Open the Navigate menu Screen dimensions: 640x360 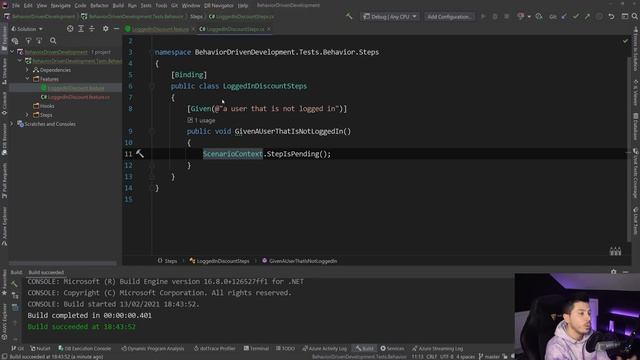[x=60, y=6]
